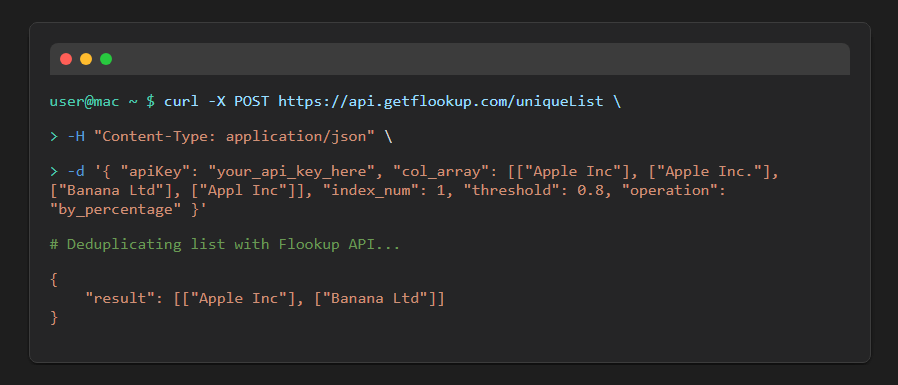Click the "Content-Type: application/json" string
The width and height of the screenshot is (898, 385).
(234, 137)
